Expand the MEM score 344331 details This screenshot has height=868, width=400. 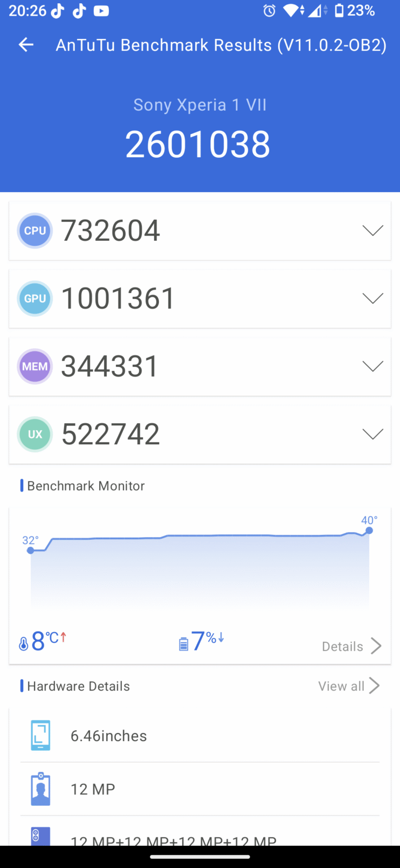coord(372,367)
